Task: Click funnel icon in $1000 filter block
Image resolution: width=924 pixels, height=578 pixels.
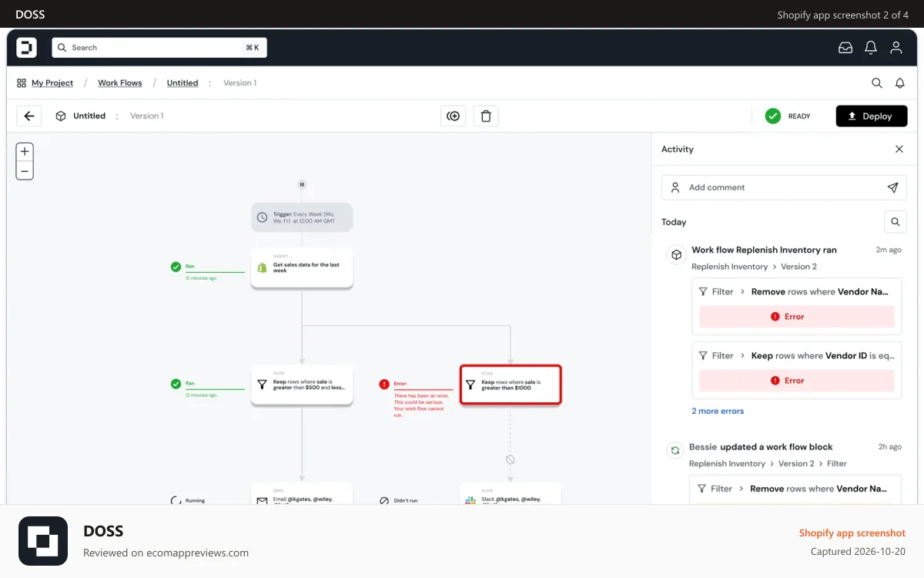Action: pyautogui.click(x=470, y=385)
